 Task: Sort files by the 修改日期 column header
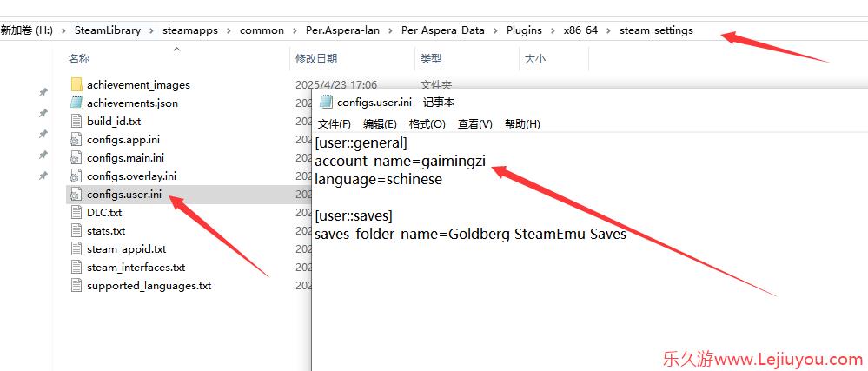316,59
